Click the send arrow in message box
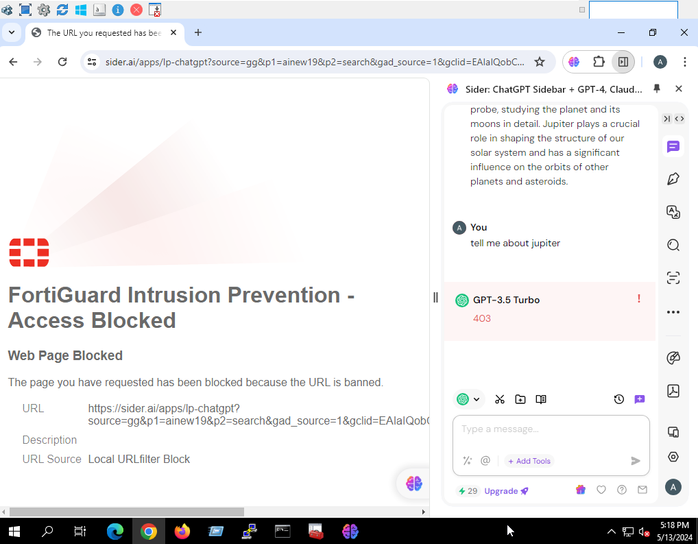This screenshot has height=544, width=698. tap(635, 461)
